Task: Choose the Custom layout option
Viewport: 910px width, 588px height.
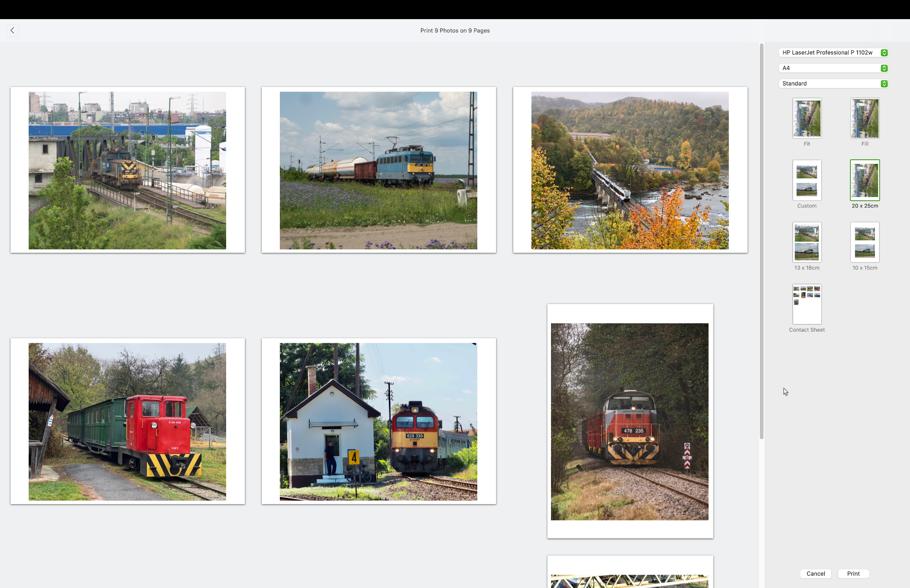Action: [807, 180]
